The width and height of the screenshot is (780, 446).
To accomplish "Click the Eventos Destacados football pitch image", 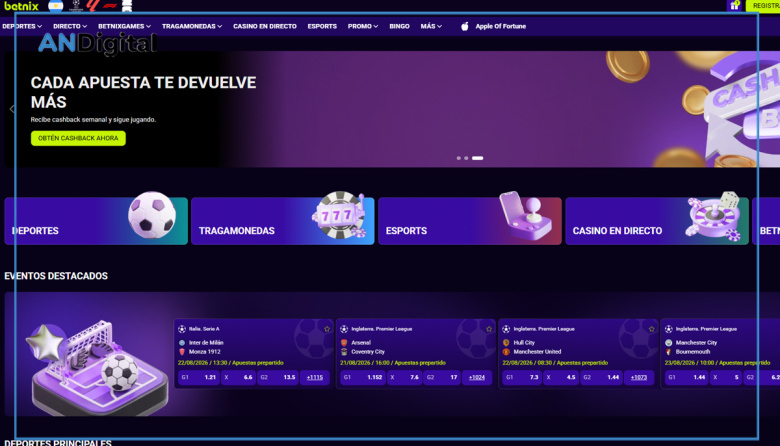I will (98, 368).
